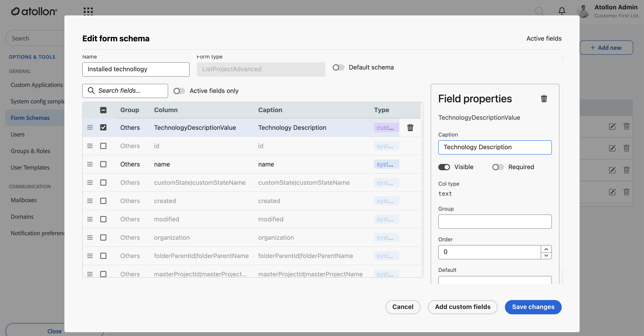This screenshot has height=336, width=644.
Task: Click drag handle of the modified row
Action: [x=90, y=219]
